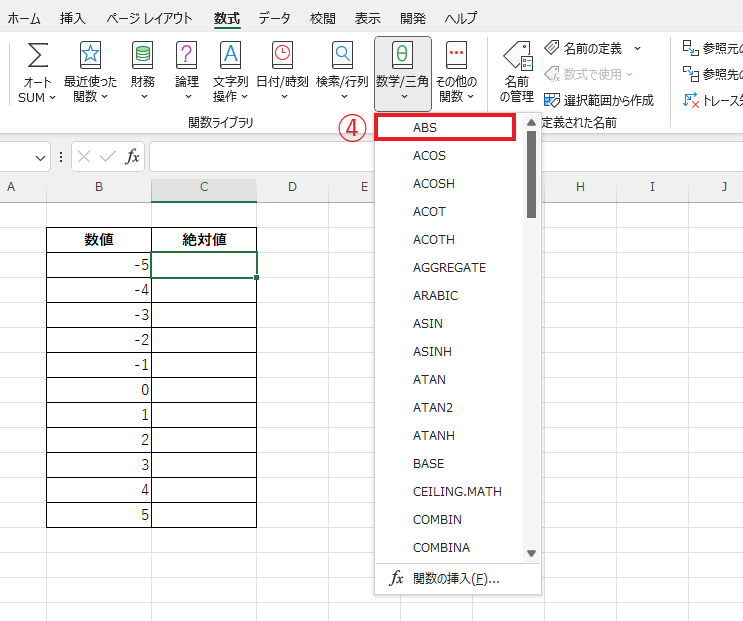Click Create from Selection (選択範囲から作成) button

[598, 100]
